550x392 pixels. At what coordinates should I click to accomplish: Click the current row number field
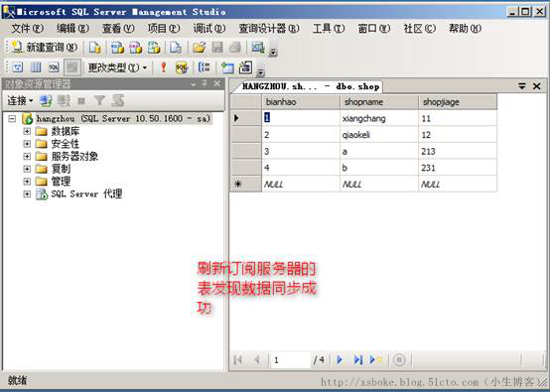click(291, 359)
